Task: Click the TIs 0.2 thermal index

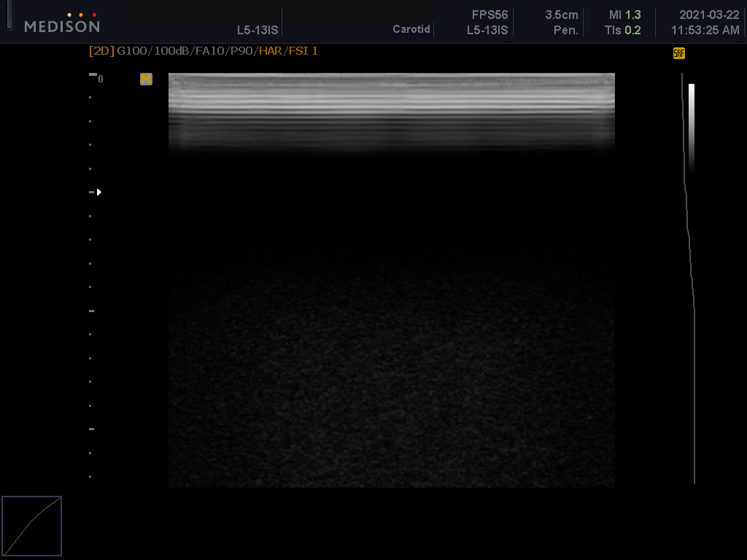Action: tap(622, 30)
